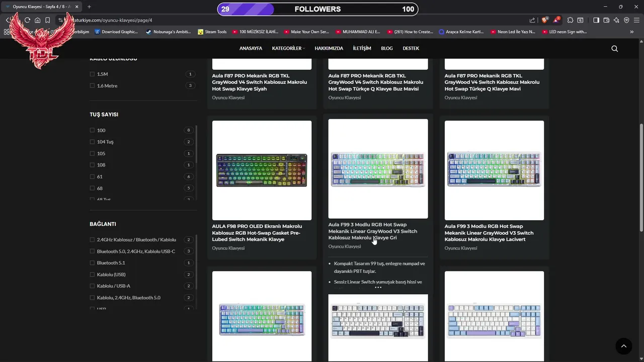Screen dimensions: 644x362
Task: Open the Arapca Kelime Kartl bookmark
Action: tap(461, 32)
